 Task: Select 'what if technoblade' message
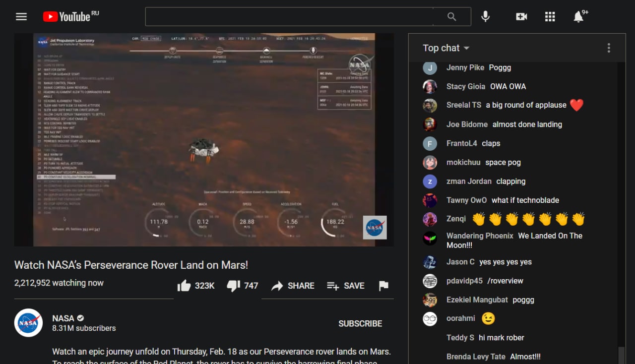click(x=525, y=200)
